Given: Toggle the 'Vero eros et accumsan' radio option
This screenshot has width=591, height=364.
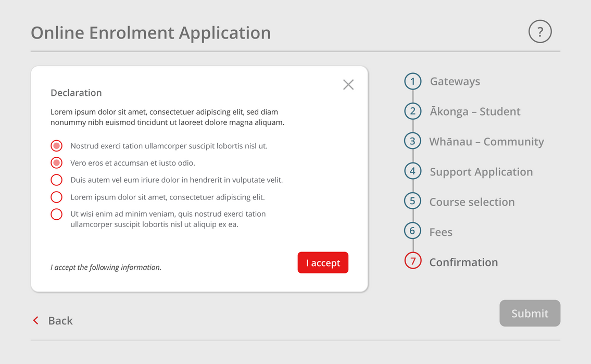Looking at the screenshot, I should coord(57,163).
